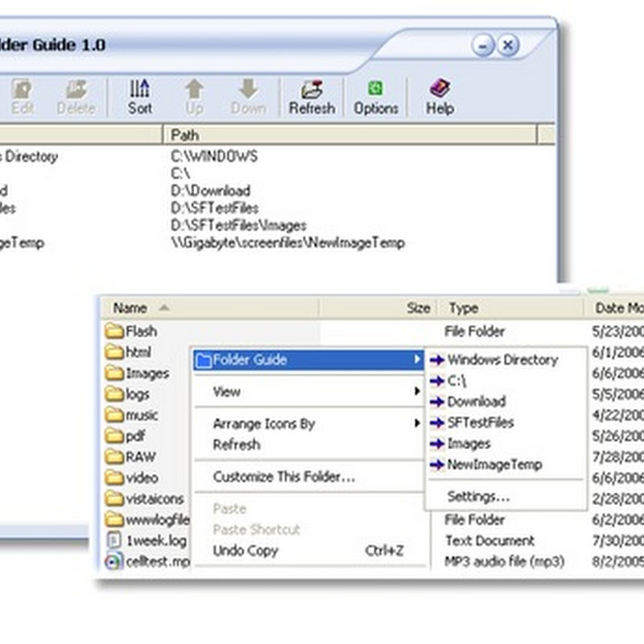Select the logs folder icon
Screen dimensions: 644x644
click(114, 394)
